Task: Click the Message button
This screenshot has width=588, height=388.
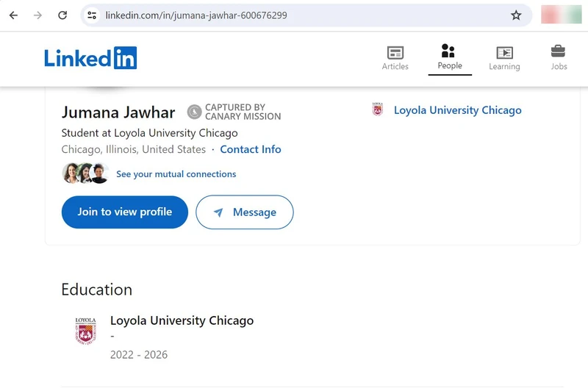Action: click(245, 212)
